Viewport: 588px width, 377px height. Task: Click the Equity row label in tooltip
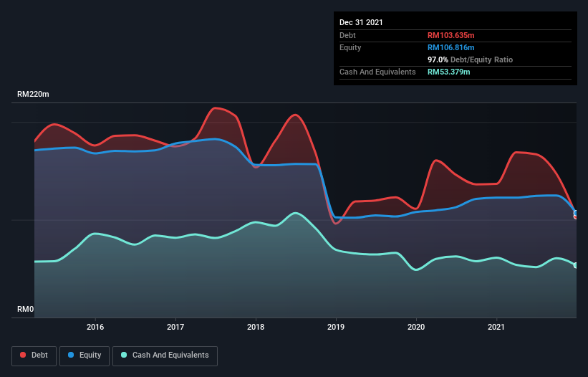(x=350, y=47)
